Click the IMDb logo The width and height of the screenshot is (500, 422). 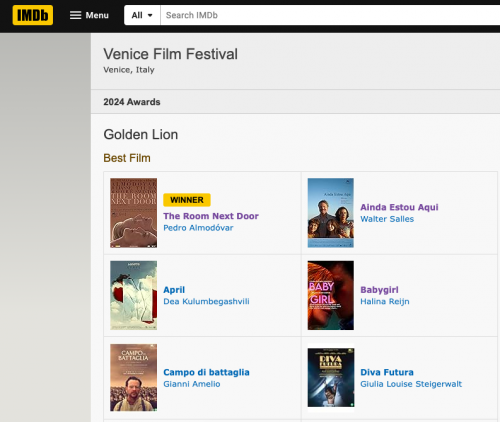(x=33, y=15)
